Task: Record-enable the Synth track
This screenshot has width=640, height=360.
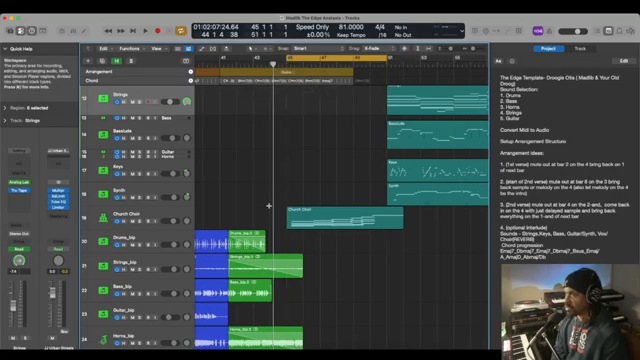Action: pyautogui.click(x=148, y=198)
